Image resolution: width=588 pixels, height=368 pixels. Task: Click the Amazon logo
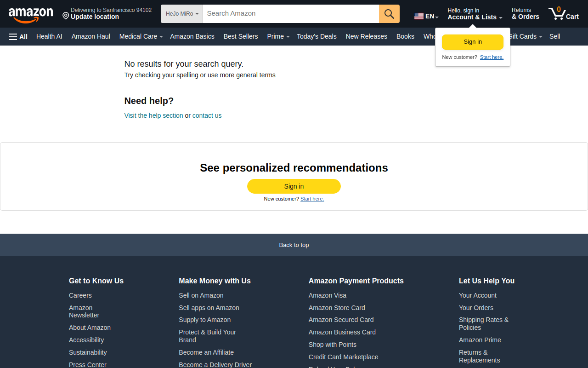pos(31,15)
